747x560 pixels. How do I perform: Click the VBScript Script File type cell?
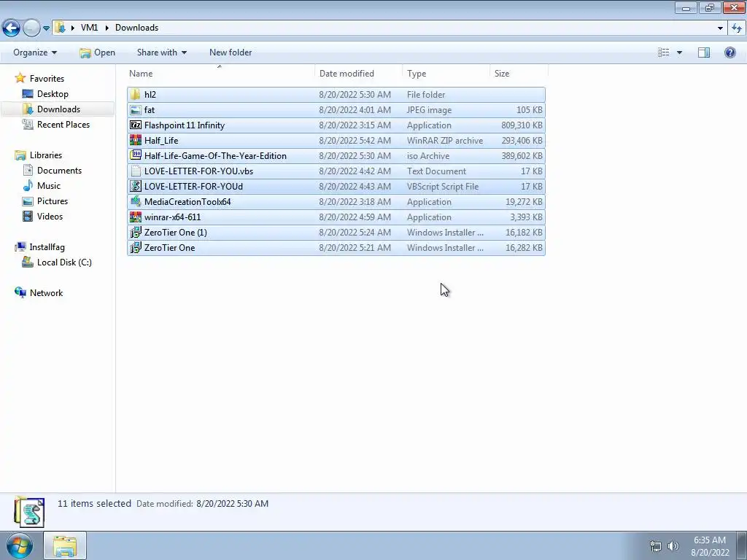click(x=443, y=186)
